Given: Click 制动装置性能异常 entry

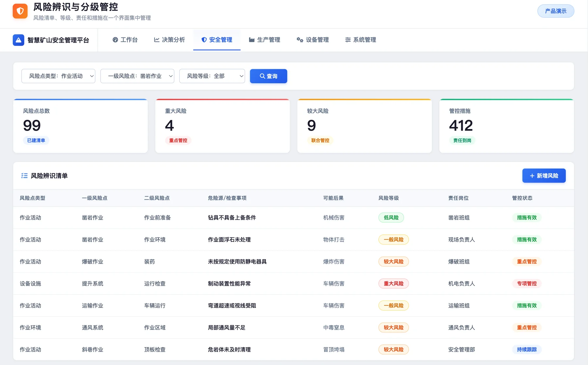Looking at the screenshot, I should point(229,284).
